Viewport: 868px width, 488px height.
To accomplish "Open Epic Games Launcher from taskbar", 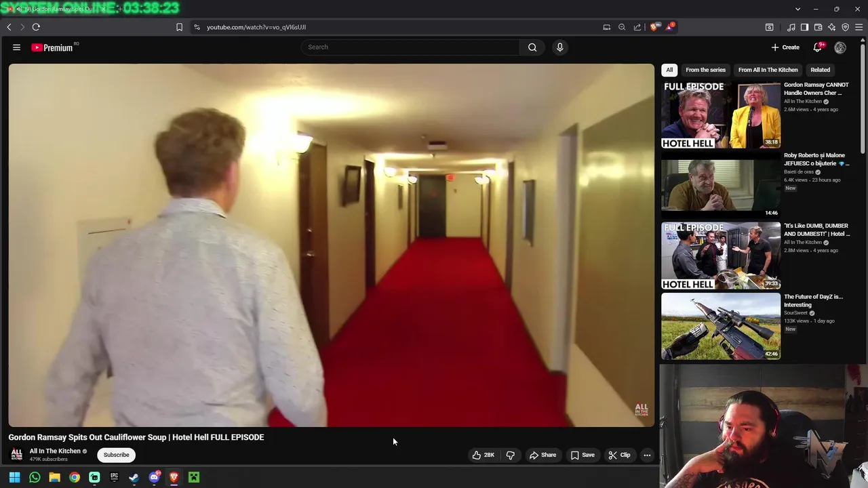I will (114, 477).
